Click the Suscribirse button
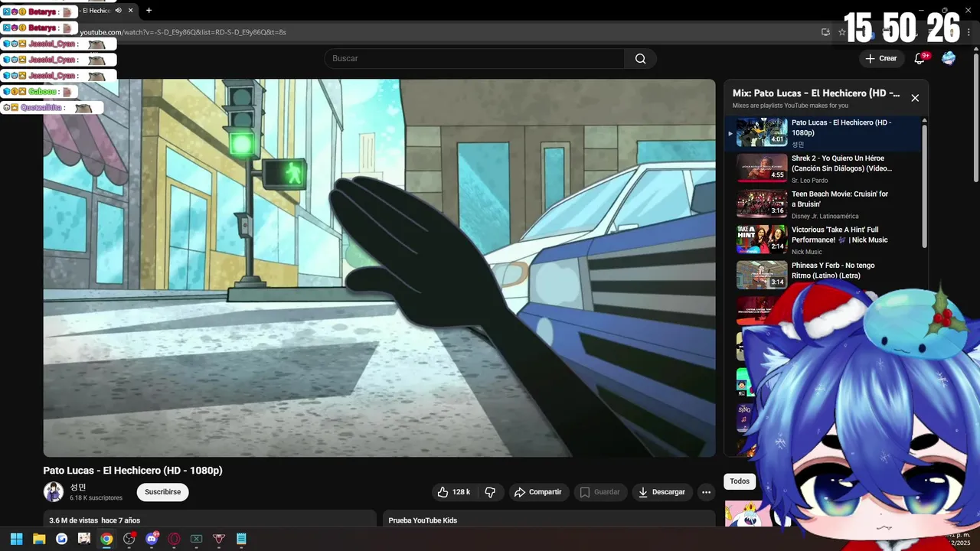Image resolution: width=980 pixels, height=551 pixels. point(162,492)
